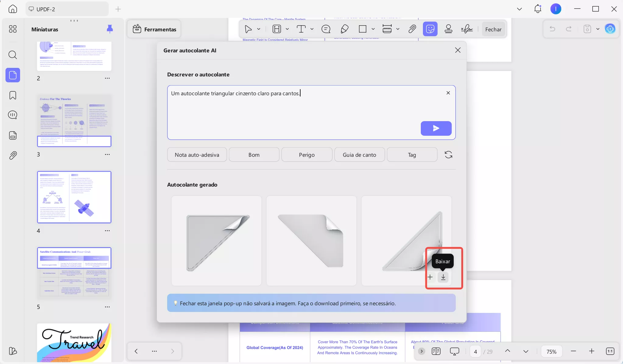Select the attachment paperclip tool in toolbar
This screenshot has height=364, width=623.
412,29
